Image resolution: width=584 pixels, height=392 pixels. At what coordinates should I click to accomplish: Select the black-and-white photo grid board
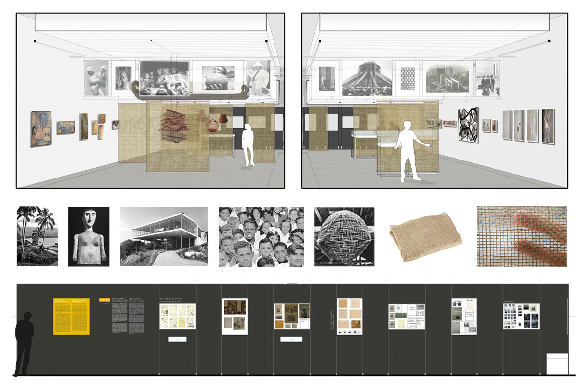521,317
